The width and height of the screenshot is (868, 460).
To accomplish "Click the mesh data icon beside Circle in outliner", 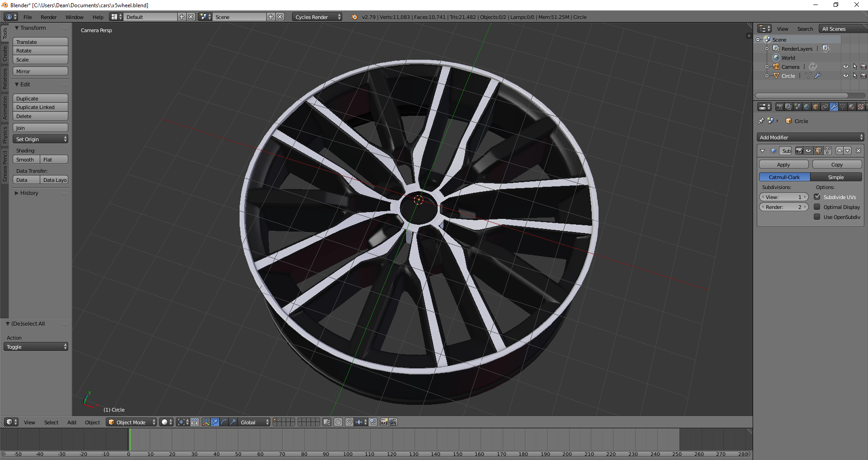I will pyautogui.click(x=808, y=76).
